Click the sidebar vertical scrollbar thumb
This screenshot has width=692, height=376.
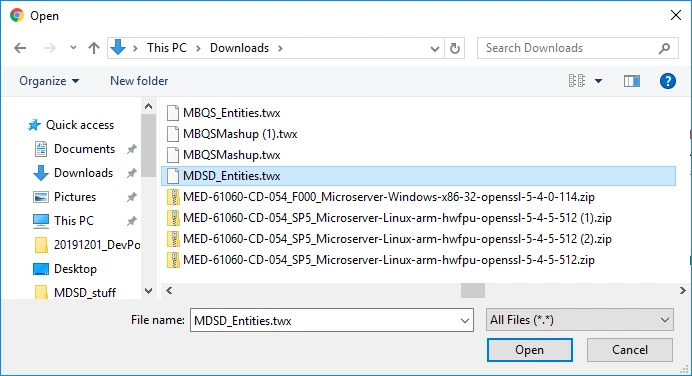[148, 145]
